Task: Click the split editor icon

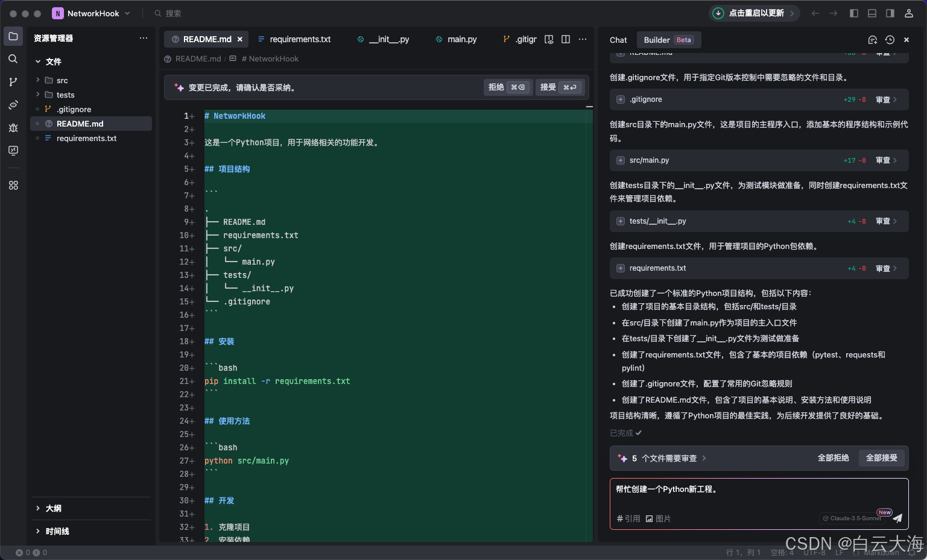Action: click(x=566, y=39)
